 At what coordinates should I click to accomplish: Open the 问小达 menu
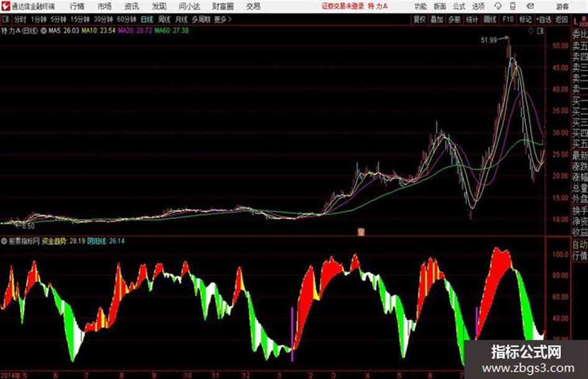tap(189, 6)
